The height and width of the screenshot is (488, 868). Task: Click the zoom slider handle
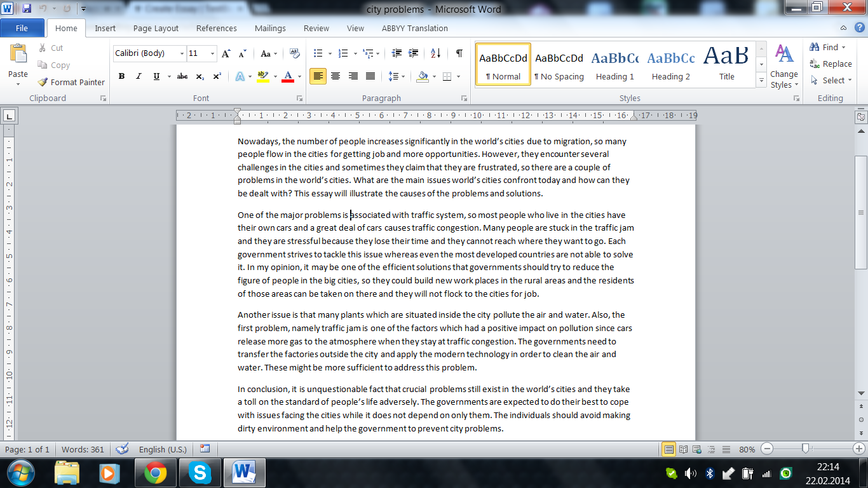click(806, 449)
